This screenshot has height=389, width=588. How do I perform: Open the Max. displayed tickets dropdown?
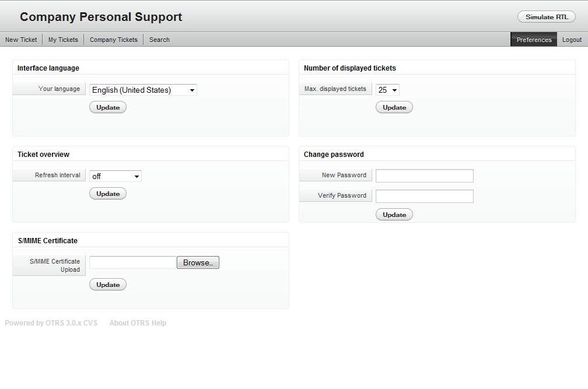point(387,90)
